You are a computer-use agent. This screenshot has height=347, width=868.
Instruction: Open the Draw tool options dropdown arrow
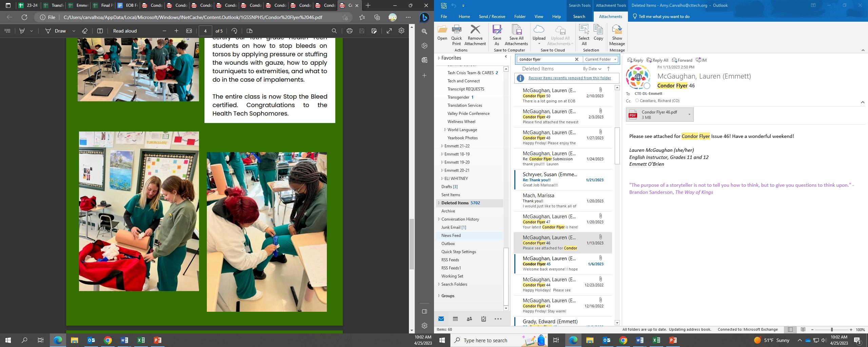[74, 31]
